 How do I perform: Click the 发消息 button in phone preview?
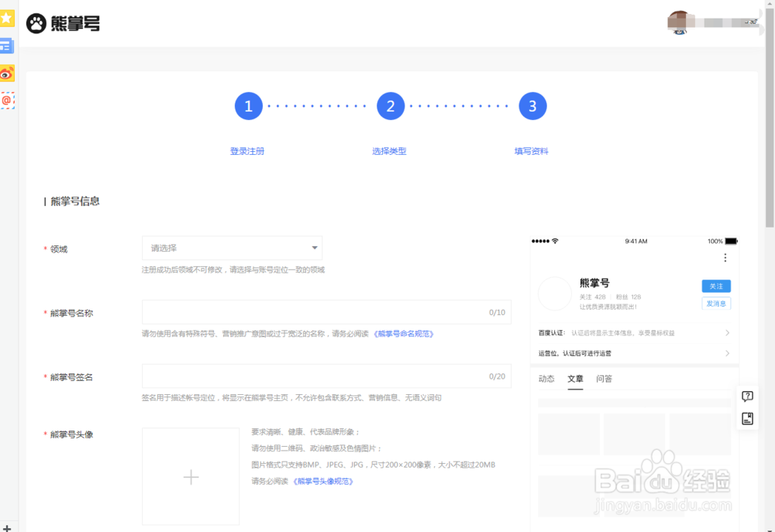coord(716,304)
